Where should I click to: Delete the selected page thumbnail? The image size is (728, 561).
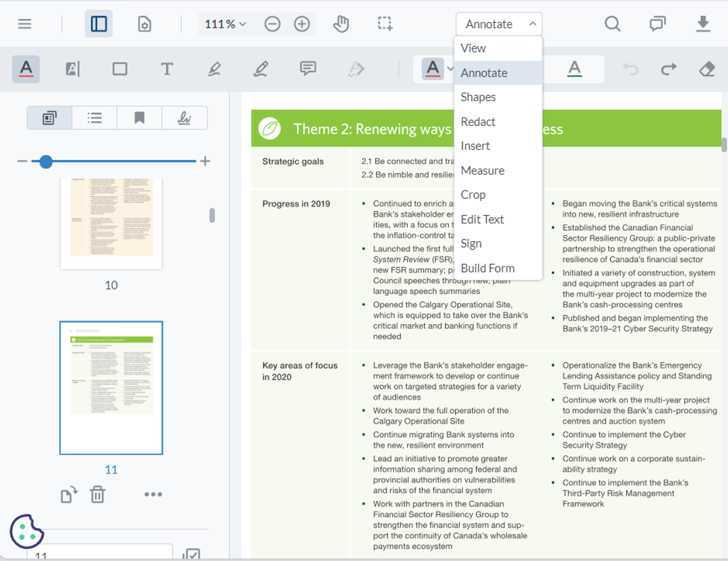tap(97, 494)
